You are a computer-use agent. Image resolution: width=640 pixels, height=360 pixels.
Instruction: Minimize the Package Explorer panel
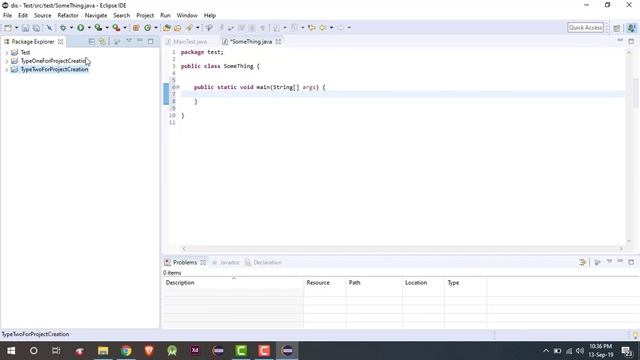(140, 41)
